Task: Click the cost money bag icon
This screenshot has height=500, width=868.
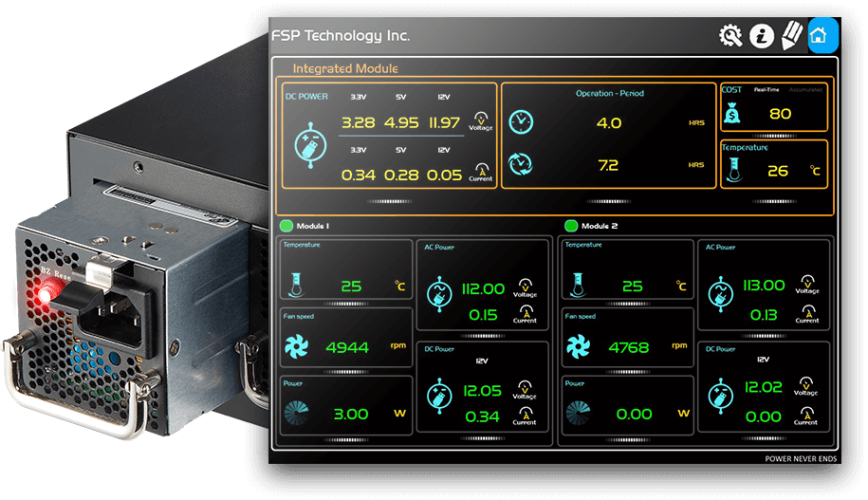Action: pyautogui.click(x=735, y=114)
